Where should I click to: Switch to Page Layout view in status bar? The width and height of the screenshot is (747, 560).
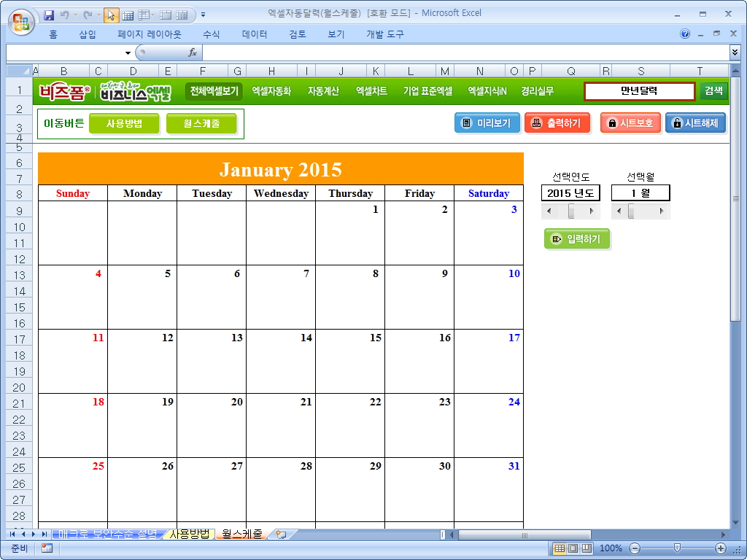click(573, 548)
